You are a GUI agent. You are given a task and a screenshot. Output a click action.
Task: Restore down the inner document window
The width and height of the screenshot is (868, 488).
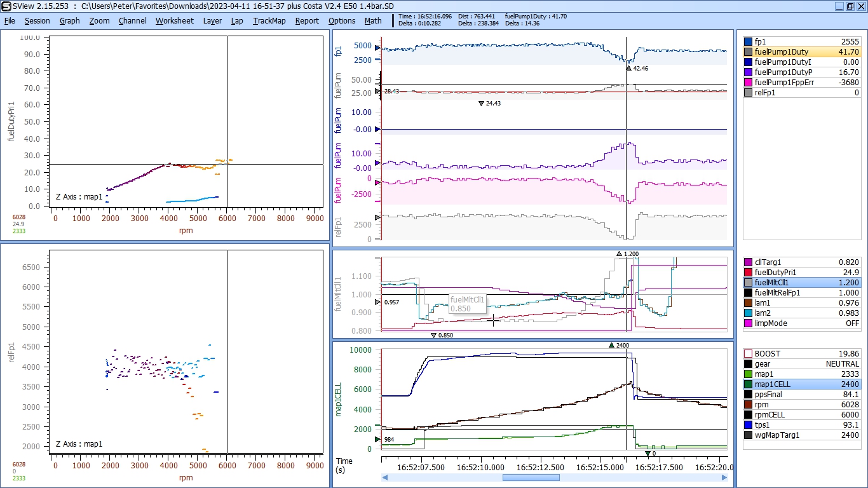tap(850, 6)
